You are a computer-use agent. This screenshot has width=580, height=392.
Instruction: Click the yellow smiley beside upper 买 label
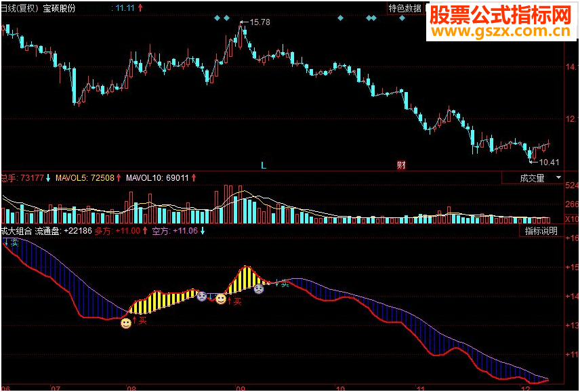tap(221, 299)
